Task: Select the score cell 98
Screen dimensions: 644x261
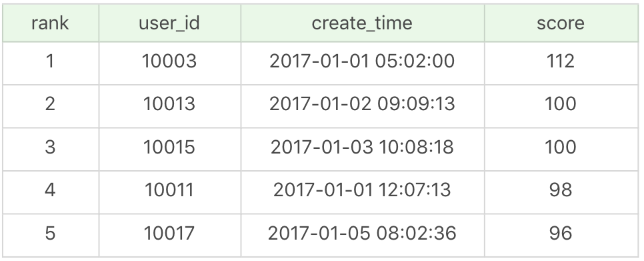Action: coord(561,190)
